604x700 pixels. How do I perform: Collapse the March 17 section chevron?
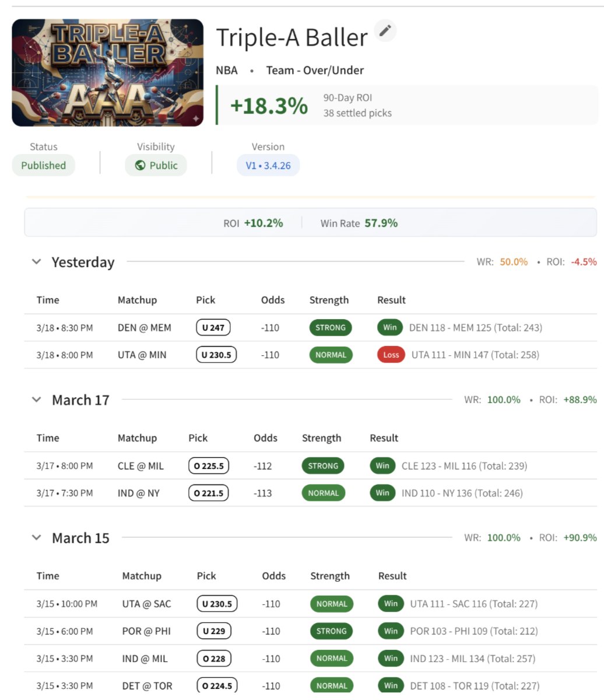[x=37, y=400]
